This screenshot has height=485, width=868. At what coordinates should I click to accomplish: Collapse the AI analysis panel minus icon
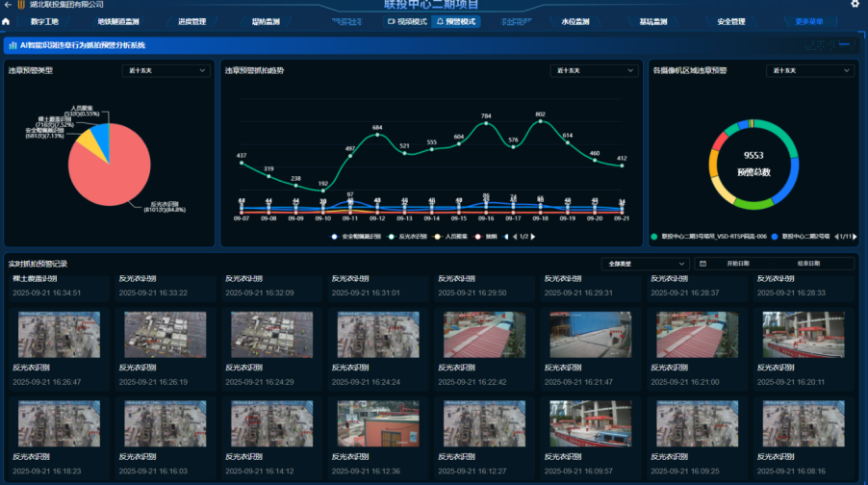[x=845, y=44]
